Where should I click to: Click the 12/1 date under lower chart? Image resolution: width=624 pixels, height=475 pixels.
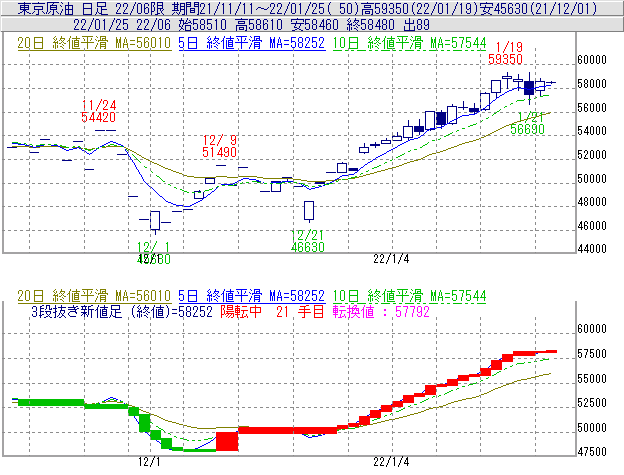click(x=149, y=462)
